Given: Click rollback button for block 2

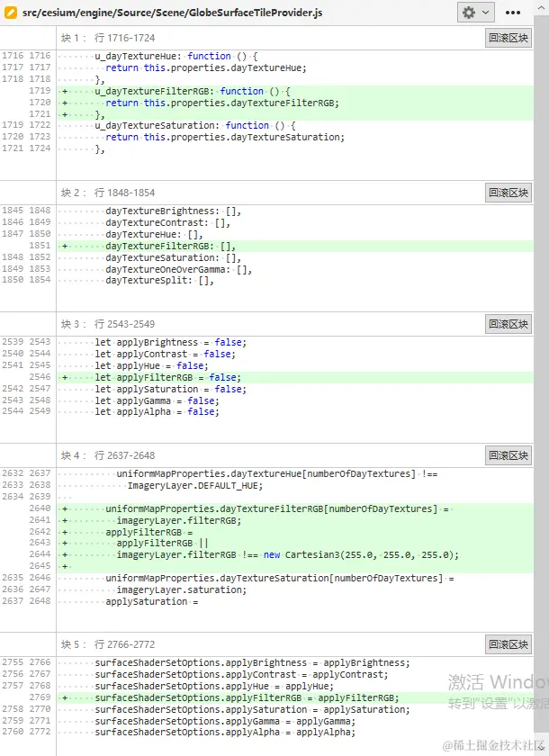Looking at the screenshot, I should click(508, 193).
